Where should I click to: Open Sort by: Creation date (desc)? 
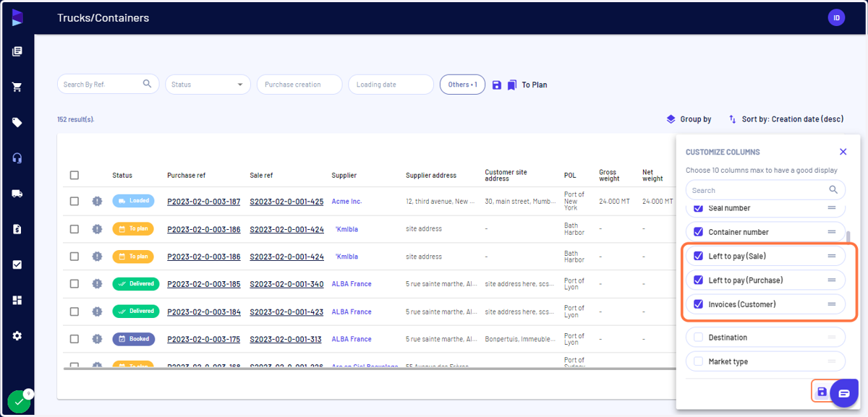pos(786,119)
